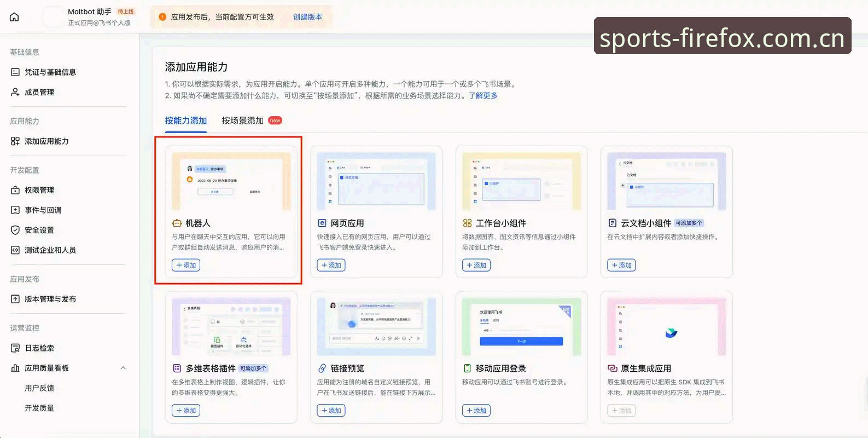Click the home icon in top bar
Image resolution: width=868 pixels, height=438 pixels.
[x=15, y=17]
